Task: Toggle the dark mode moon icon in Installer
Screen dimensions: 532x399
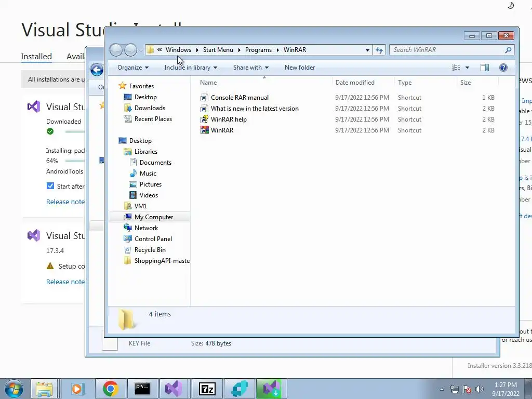Action: (x=511, y=5)
